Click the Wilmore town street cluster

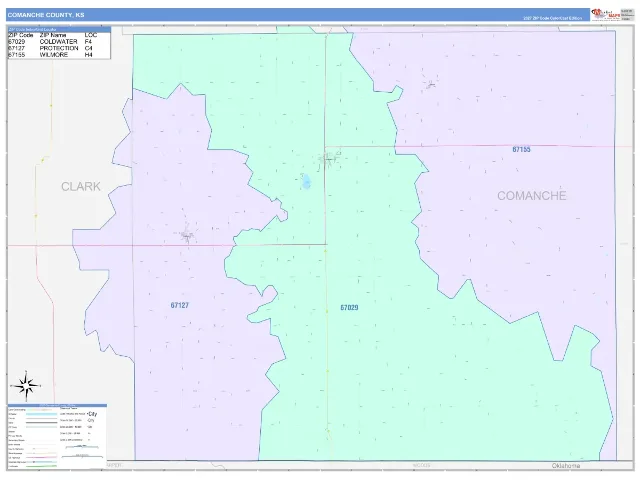[x=430, y=85]
